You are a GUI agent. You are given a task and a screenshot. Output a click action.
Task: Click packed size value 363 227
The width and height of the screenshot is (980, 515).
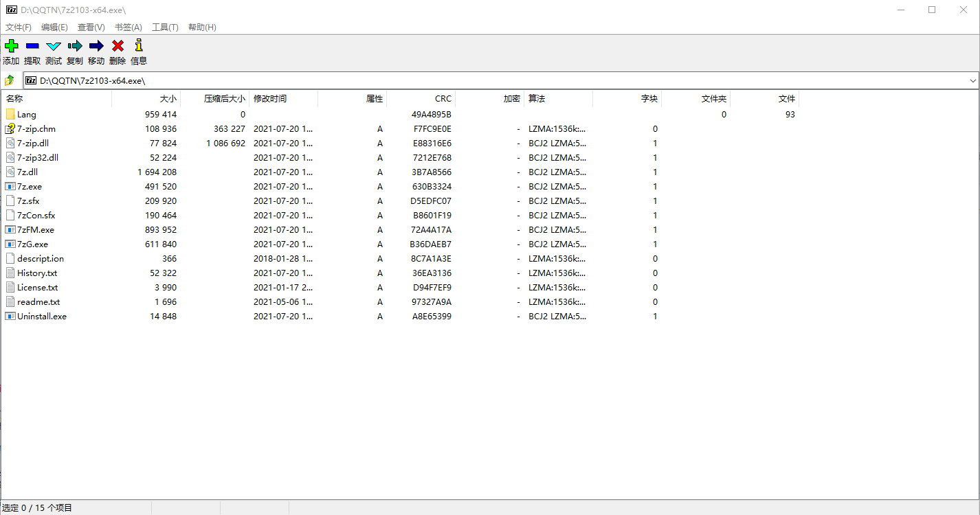pos(230,129)
